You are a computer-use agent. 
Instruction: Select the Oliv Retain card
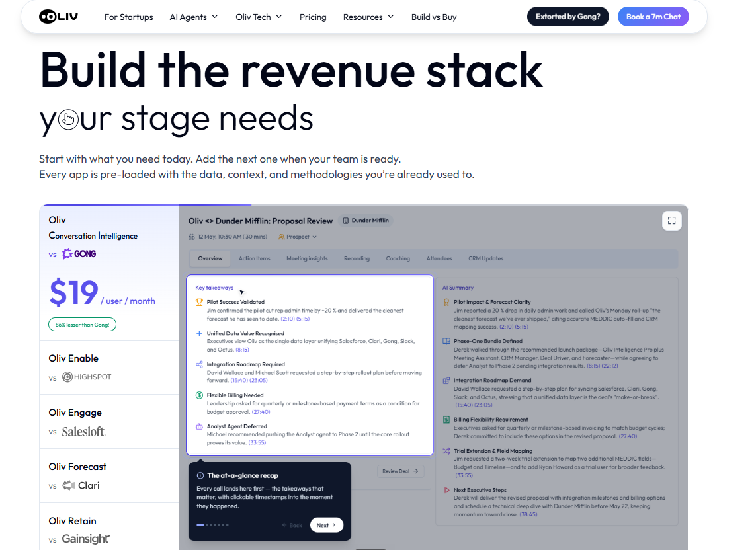109,527
